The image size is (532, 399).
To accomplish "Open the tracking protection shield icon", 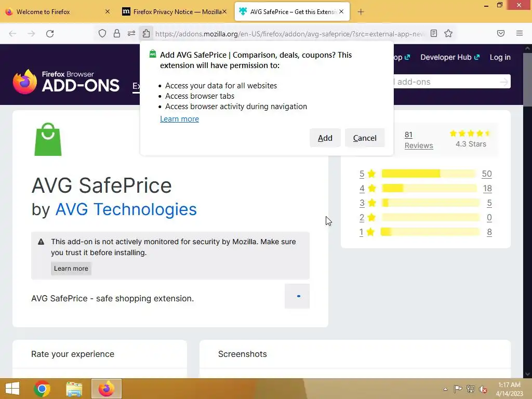I will tap(102, 33).
